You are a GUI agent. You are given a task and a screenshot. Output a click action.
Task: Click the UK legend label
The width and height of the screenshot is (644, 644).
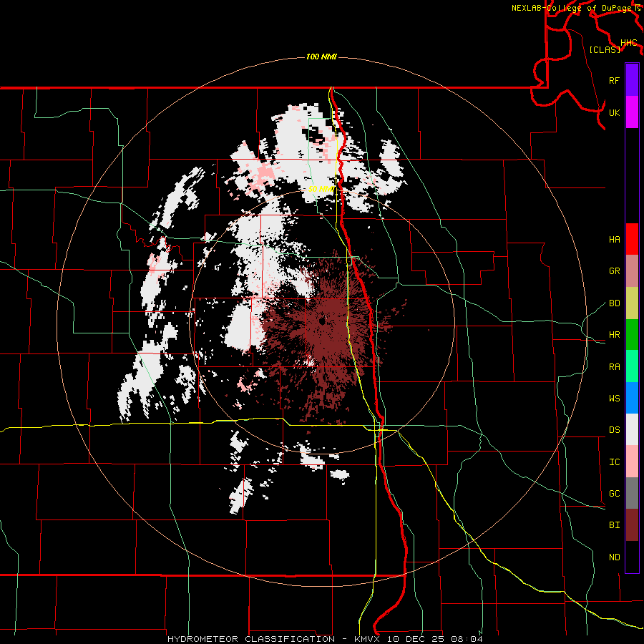615,112
